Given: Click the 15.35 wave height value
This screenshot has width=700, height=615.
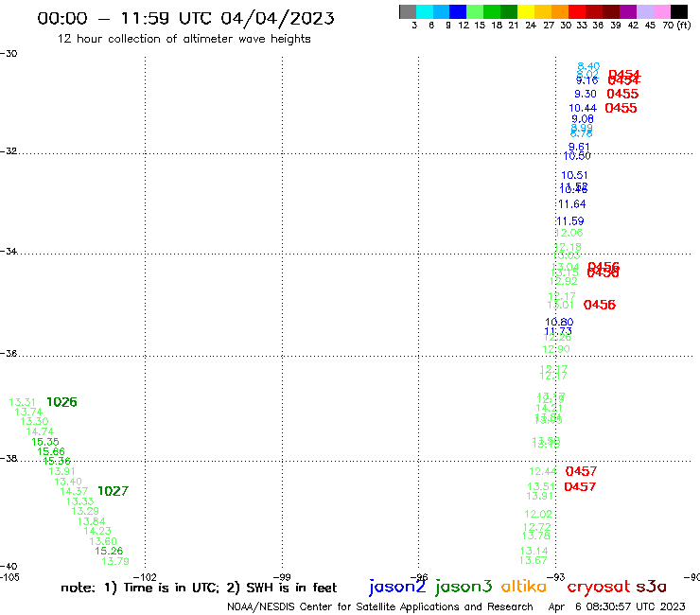Looking at the screenshot, I should [45, 442].
